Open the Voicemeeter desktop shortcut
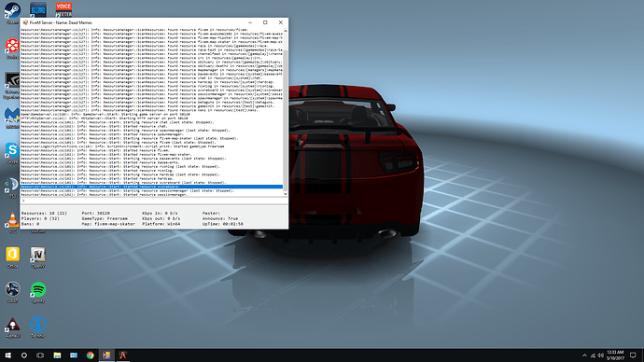This screenshot has height=362, width=644. coord(63,9)
